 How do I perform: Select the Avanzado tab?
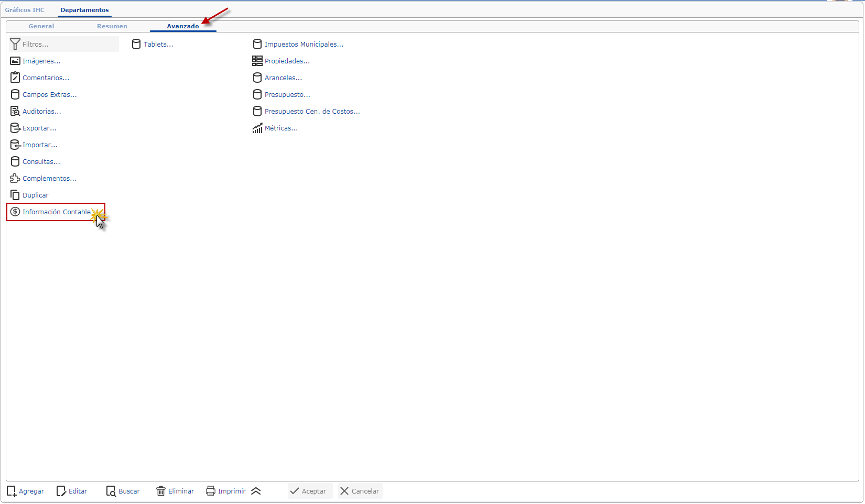pos(183,26)
